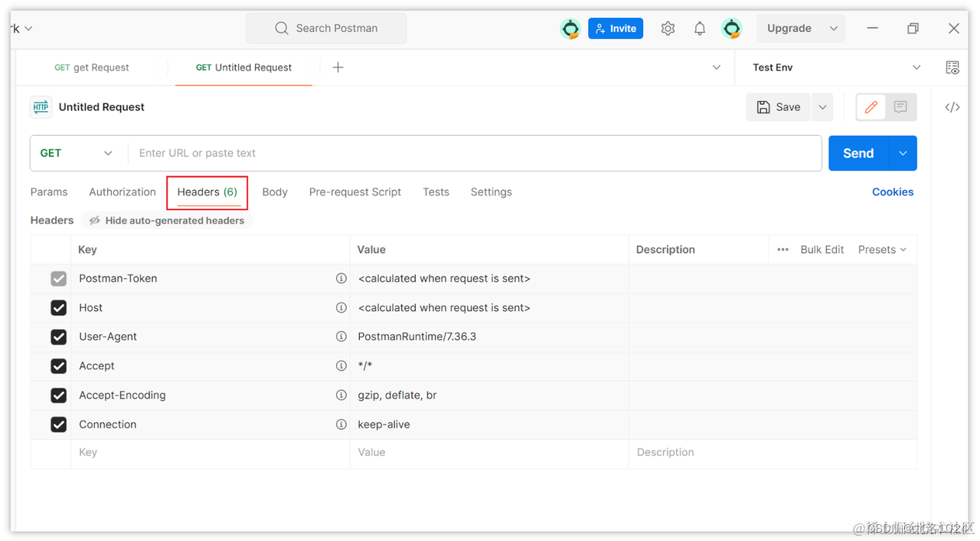Open the comments icon
The height and width of the screenshot is (541, 980).
coord(900,107)
